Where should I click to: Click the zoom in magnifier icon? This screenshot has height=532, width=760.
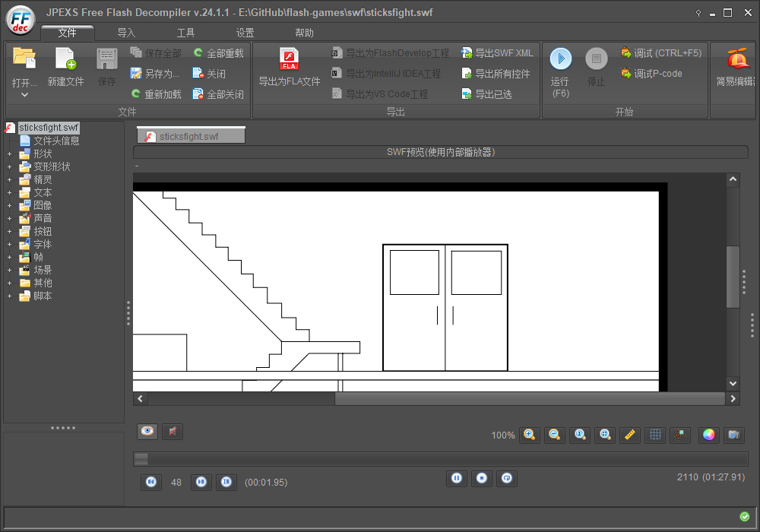530,435
